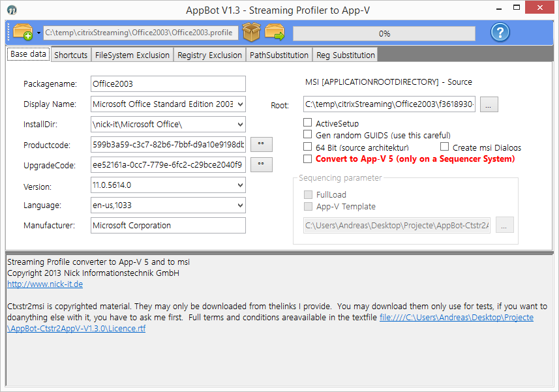Click the profile path field in toolbar
Image resolution: width=559 pixels, height=392 pixels.
140,33
